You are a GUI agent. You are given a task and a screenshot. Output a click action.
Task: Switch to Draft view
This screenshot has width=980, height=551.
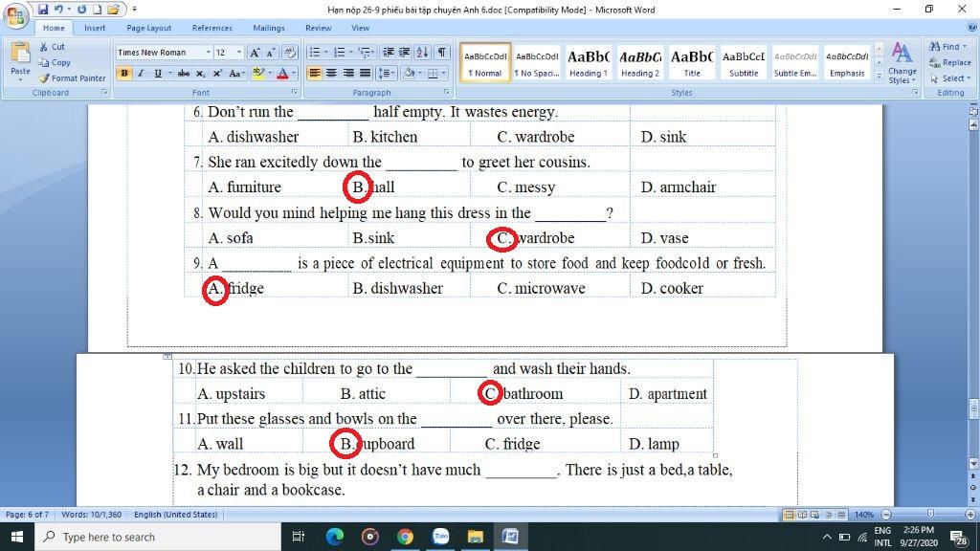pyautogui.click(x=841, y=515)
